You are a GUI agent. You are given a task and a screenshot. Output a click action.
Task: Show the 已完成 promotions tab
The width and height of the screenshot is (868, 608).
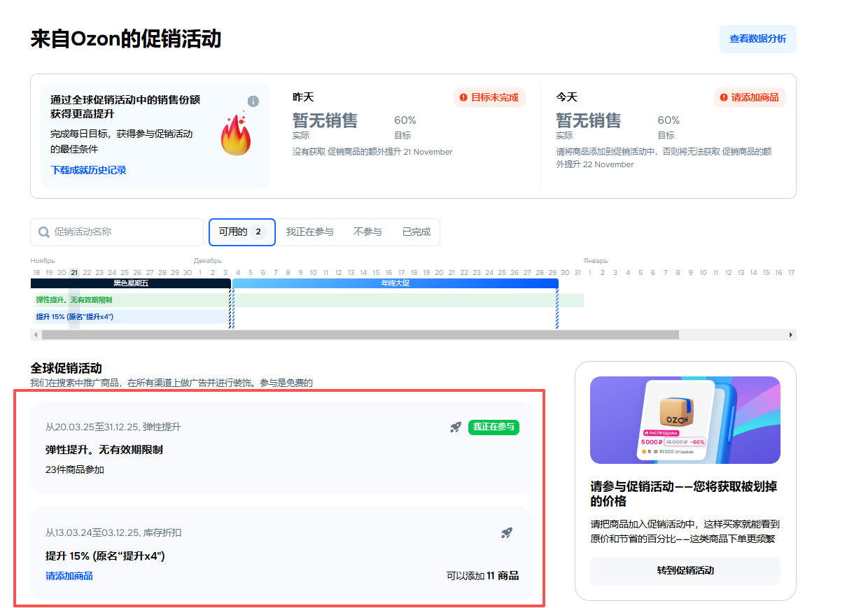[x=416, y=232]
